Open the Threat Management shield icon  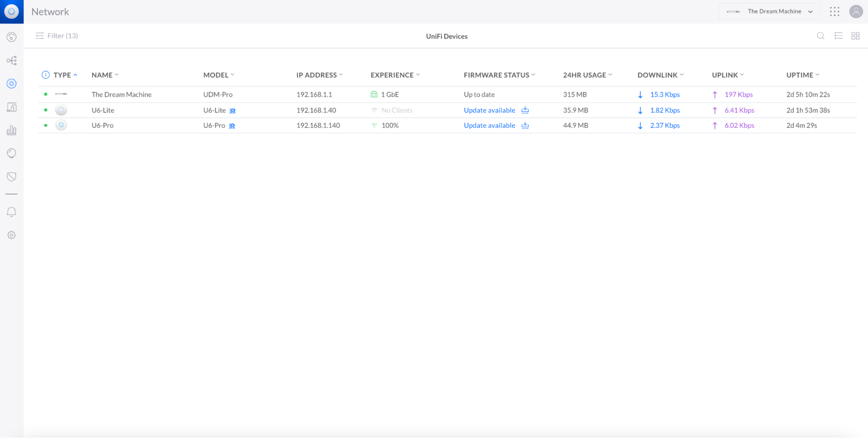point(12,177)
